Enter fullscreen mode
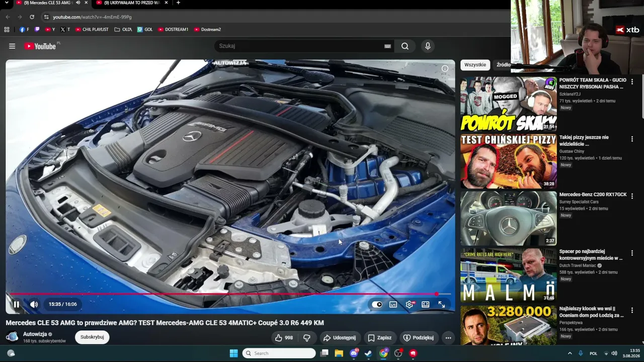 [442, 304]
